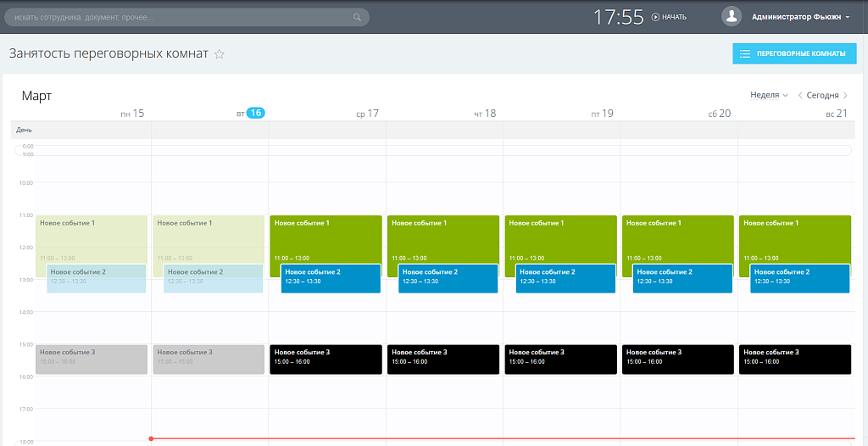The image size is (868, 446).
Task: Type in the employee search field
Action: pyautogui.click(x=182, y=17)
